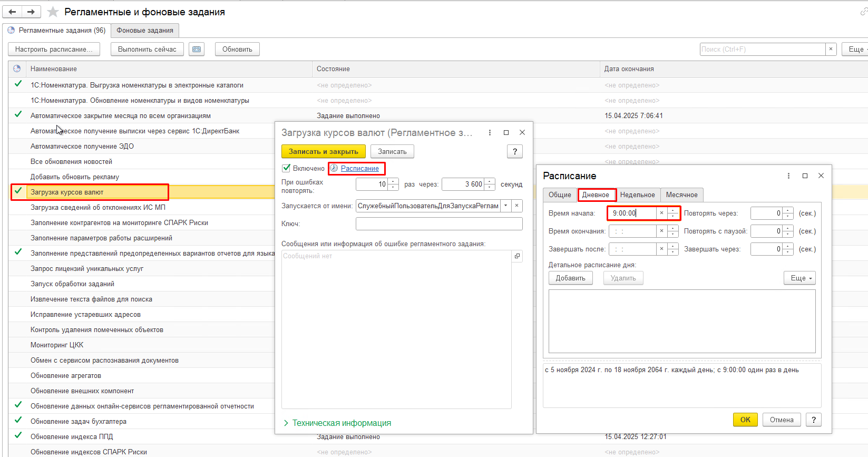Open the three-dot menu in Расписание dialog
The height and width of the screenshot is (457, 868).
(788, 176)
